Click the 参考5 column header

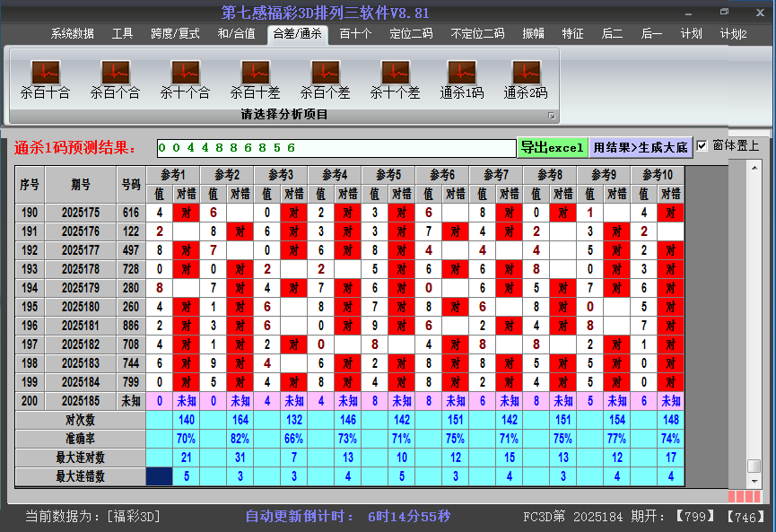click(x=388, y=175)
